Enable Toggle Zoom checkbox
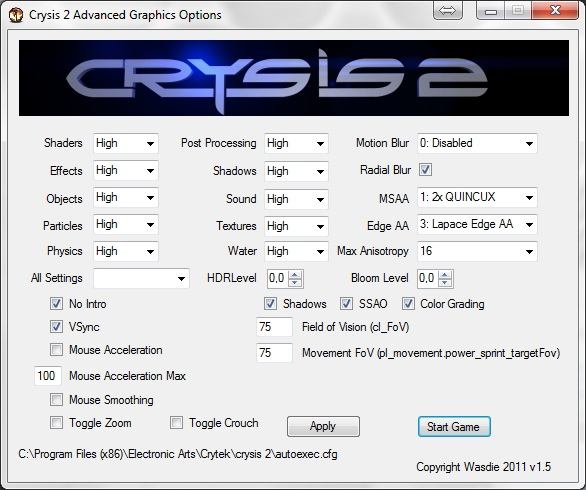Viewport: 586px width, 490px height. pyautogui.click(x=56, y=423)
